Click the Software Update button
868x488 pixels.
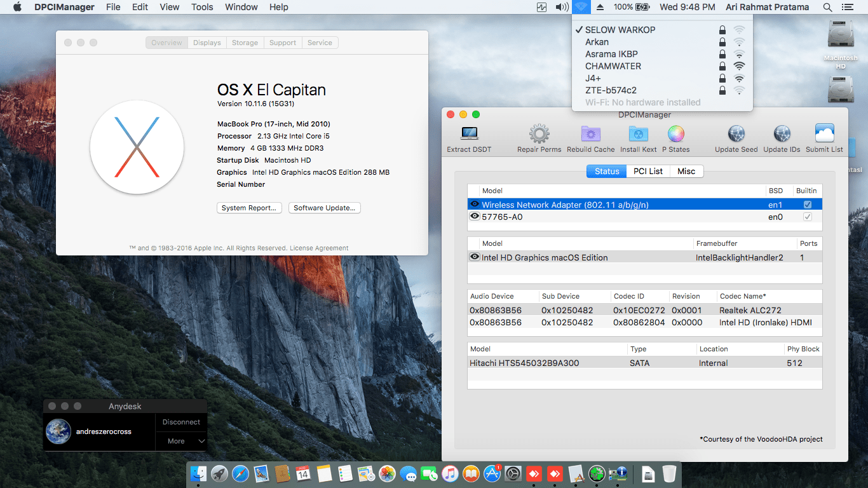click(x=325, y=208)
